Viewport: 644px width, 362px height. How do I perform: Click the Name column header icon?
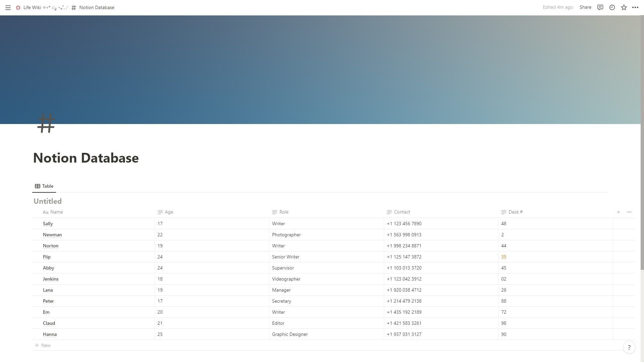pos(45,212)
